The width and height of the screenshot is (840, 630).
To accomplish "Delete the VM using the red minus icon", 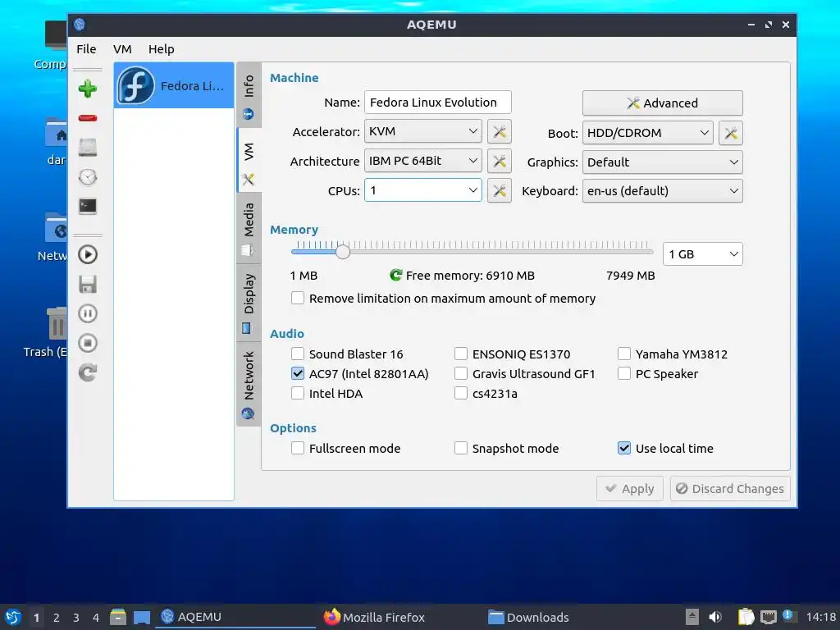I will click(87, 118).
